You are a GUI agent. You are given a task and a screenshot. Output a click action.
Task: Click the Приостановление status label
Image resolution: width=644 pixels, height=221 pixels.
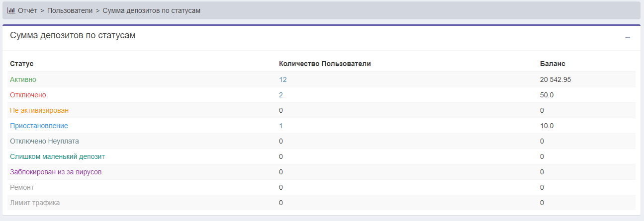coord(39,126)
